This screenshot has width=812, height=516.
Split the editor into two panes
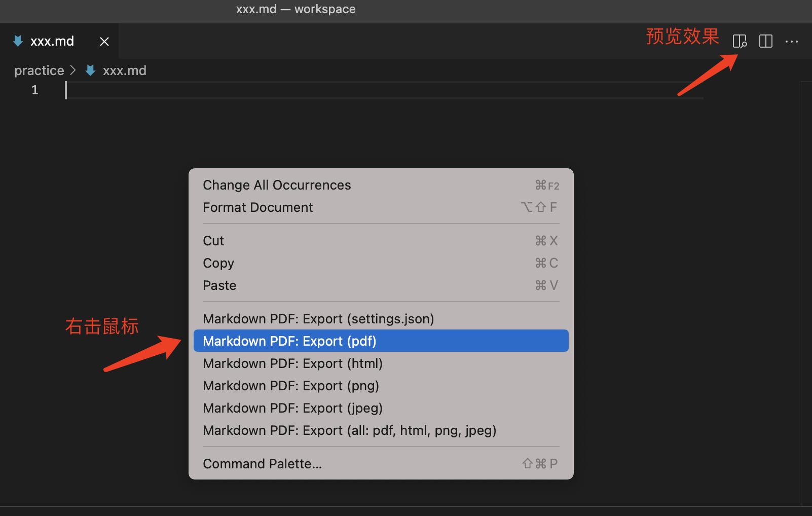click(765, 41)
